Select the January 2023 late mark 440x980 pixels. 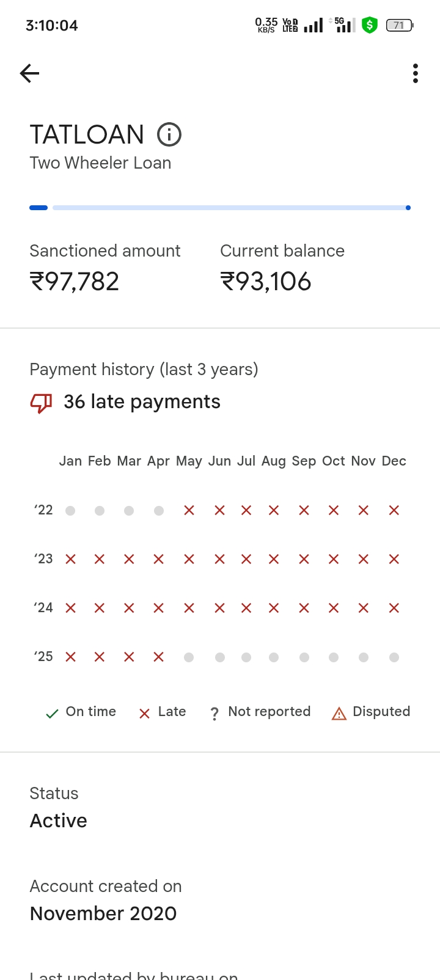click(71, 559)
